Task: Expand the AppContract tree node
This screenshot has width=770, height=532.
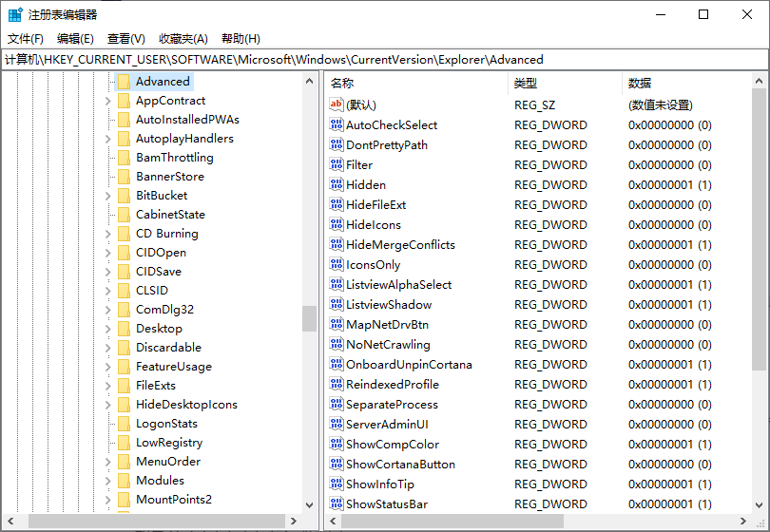Action: click(109, 101)
